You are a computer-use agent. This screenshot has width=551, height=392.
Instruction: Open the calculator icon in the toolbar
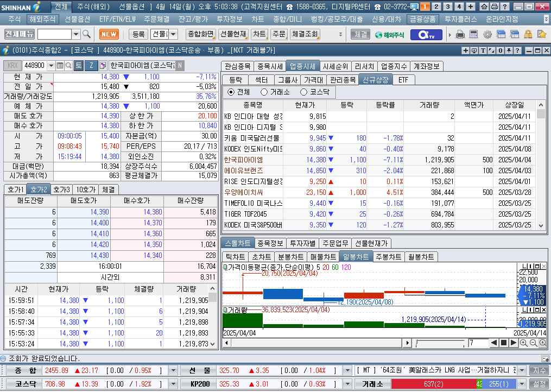coord(474,34)
